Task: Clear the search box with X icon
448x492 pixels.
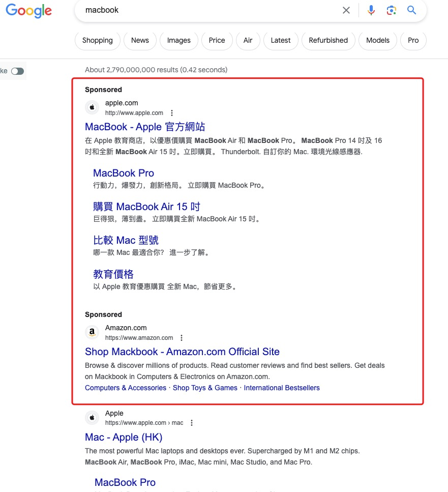Action: tap(346, 10)
